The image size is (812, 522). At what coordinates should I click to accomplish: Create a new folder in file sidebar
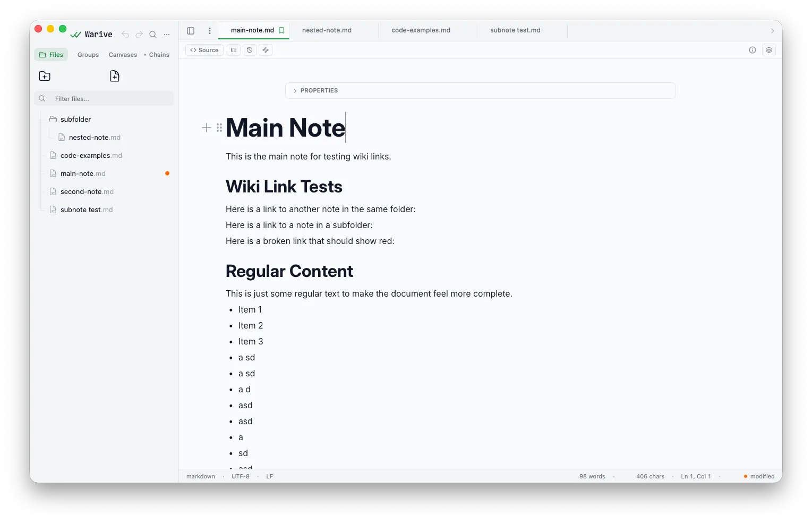45,76
